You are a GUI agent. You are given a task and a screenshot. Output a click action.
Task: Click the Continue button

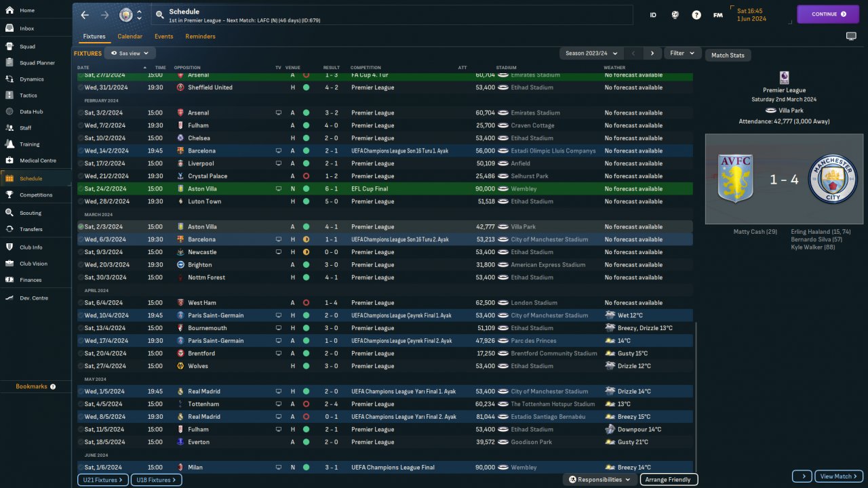click(x=828, y=14)
